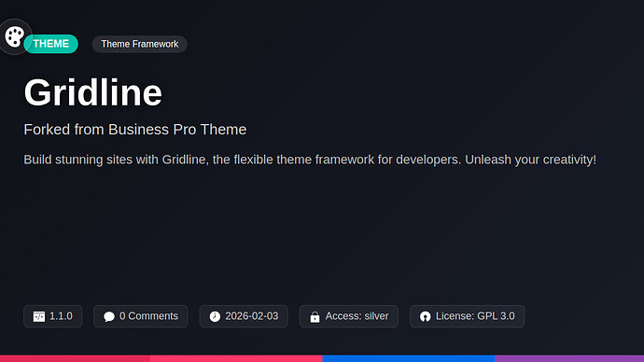Click the Access: silver label

[x=357, y=316]
